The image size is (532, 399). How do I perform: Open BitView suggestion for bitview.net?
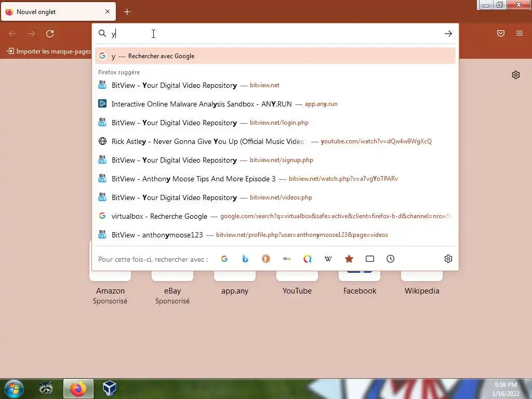point(275,85)
